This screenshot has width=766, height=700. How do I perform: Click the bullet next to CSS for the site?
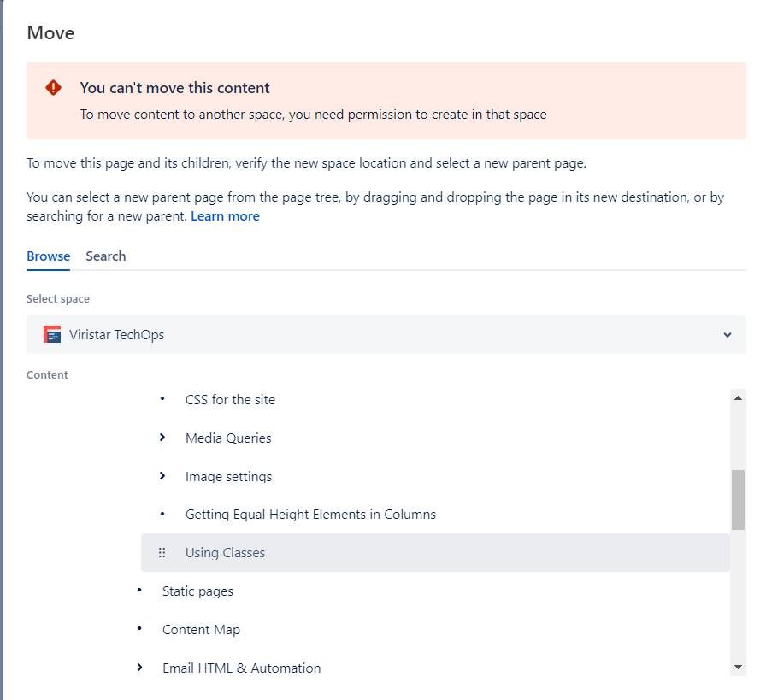[x=162, y=399]
